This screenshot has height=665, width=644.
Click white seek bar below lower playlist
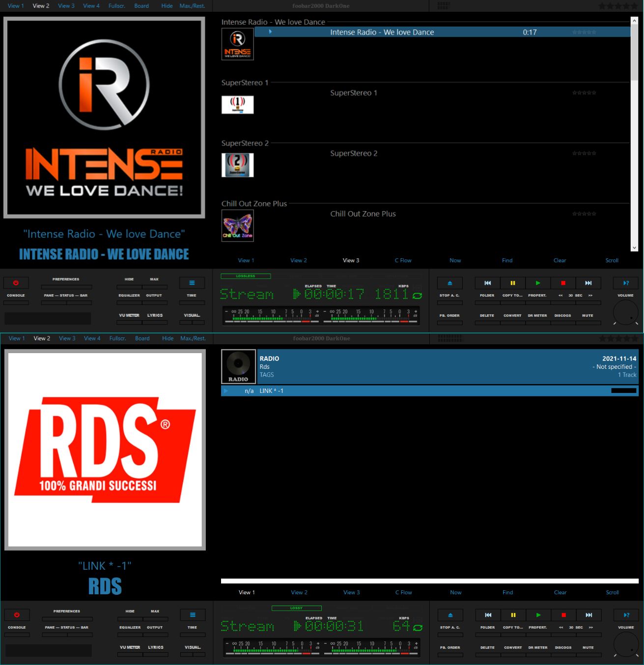(x=430, y=581)
